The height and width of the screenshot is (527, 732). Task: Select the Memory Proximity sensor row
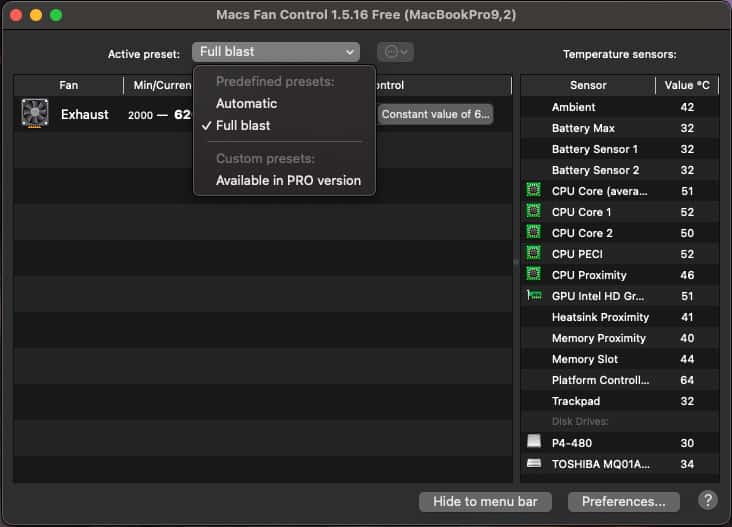click(x=619, y=338)
